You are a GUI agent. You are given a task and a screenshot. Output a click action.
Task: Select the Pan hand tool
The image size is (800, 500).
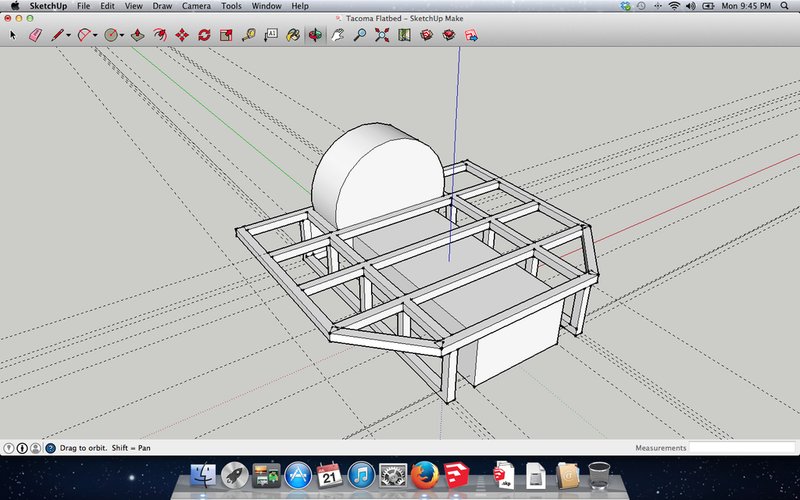(x=337, y=35)
